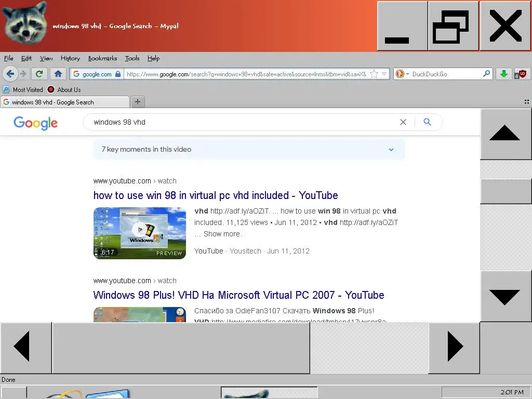Click the Google site identity icon in address bar
532x399 pixels.
coord(76,74)
